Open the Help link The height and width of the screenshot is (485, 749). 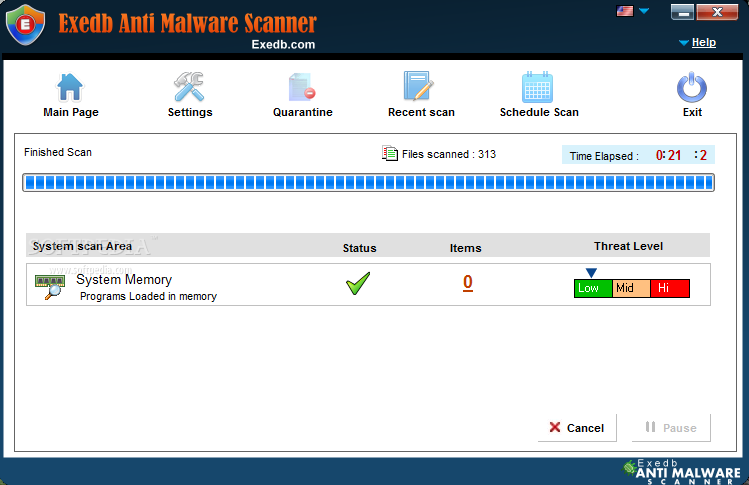pos(704,42)
